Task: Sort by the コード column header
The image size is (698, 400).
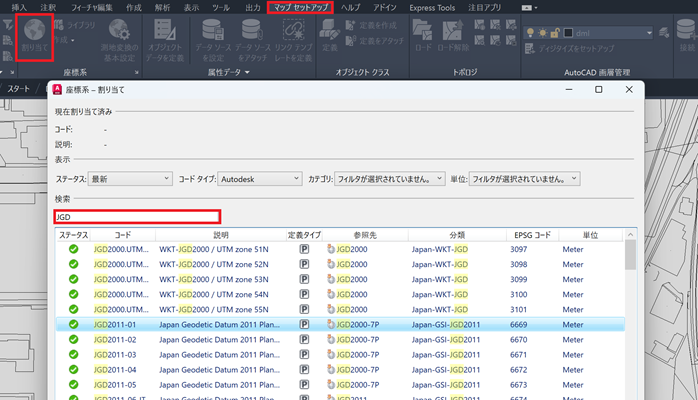Action: 123,235
